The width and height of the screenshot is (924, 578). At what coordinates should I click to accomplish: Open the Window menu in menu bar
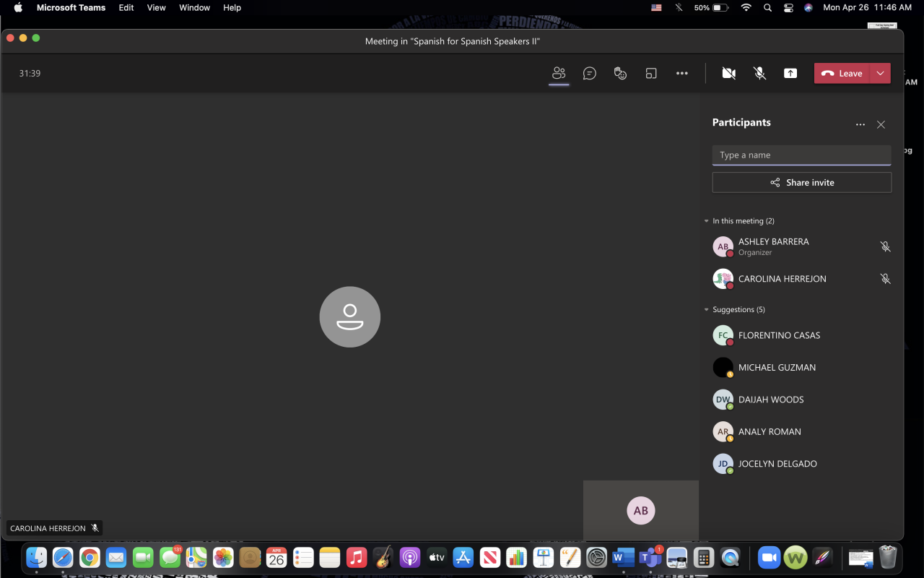tap(194, 7)
